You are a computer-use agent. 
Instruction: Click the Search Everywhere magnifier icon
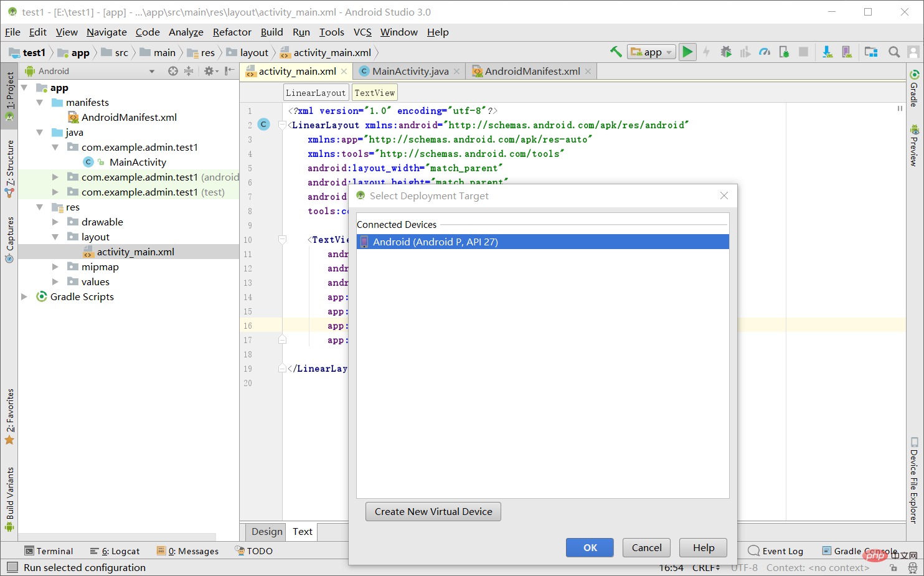[893, 52]
